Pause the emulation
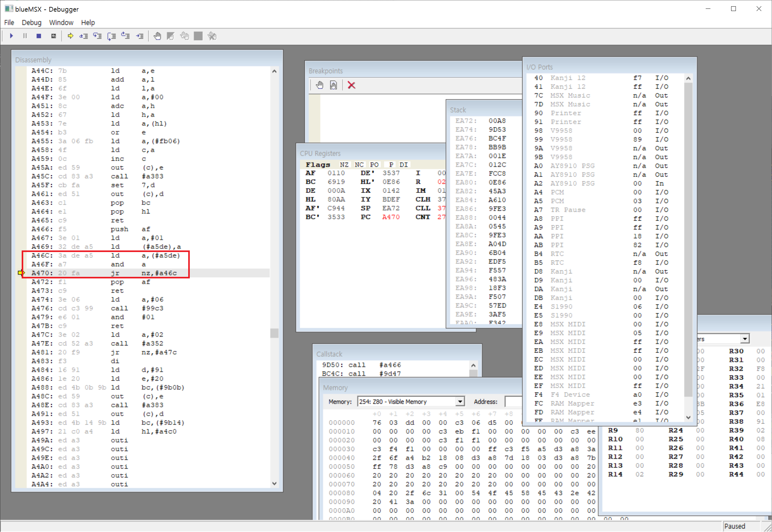This screenshot has width=772, height=532. [25, 36]
